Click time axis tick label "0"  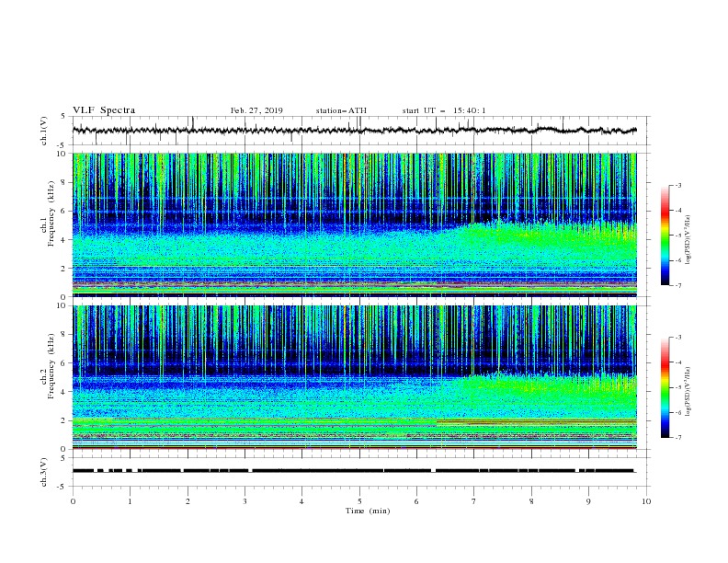click(73, 501)
